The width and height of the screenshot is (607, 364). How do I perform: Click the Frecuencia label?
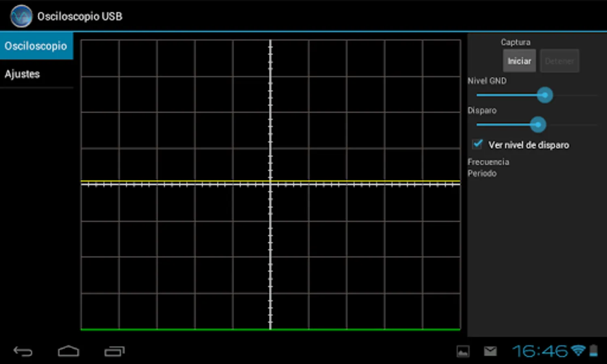point(488,162)
